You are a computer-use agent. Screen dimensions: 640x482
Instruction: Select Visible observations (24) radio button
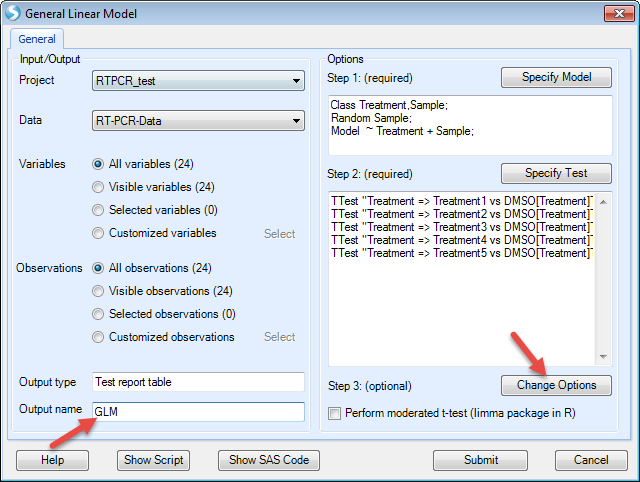point(98,291)
